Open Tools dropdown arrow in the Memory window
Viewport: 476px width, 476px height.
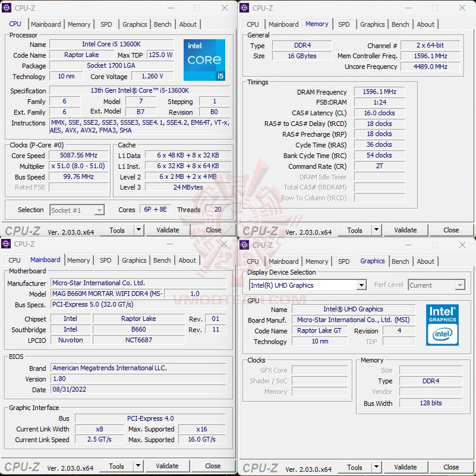[x=376, y=230]
